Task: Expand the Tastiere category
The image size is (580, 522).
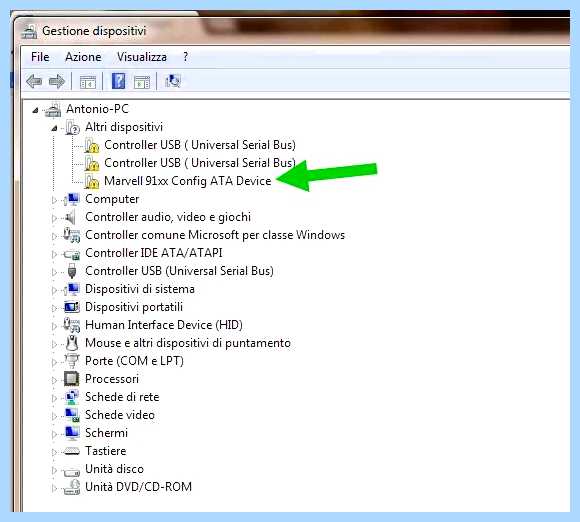Action: 54,452
